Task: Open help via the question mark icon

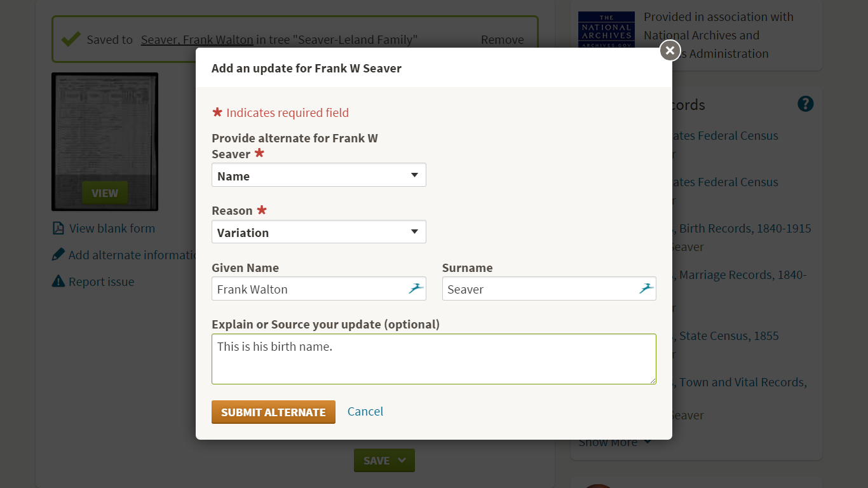Action: point(805,104)
